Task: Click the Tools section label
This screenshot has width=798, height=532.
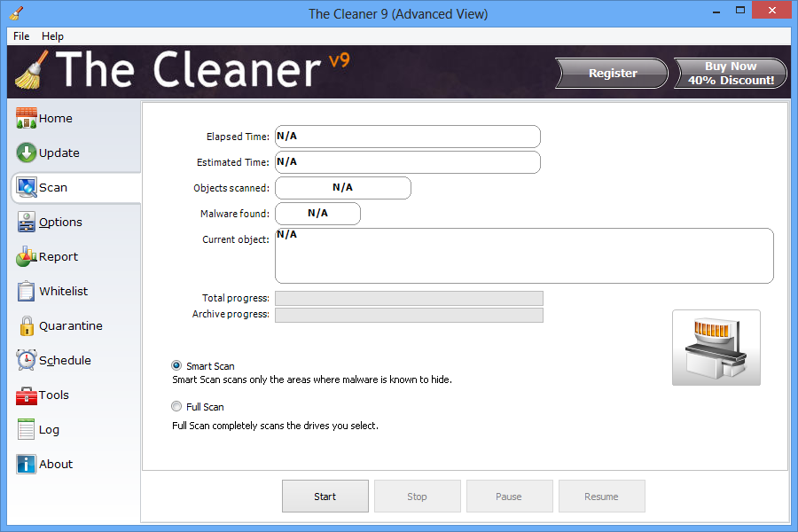Action: tap(54, 395)
